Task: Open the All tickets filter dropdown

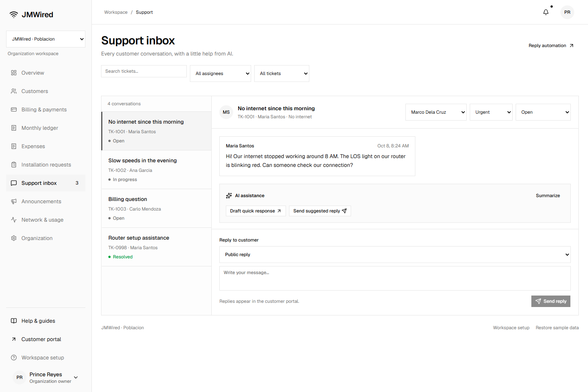Action: click(x=282, y=73)
